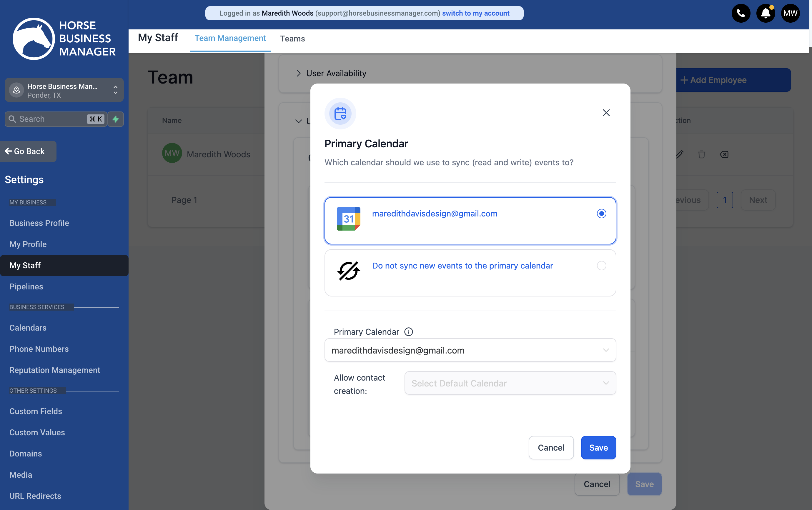Open the Select Default Calendar dropdown
This screenshot has height=510, width=812.
(x=510, y=383)
